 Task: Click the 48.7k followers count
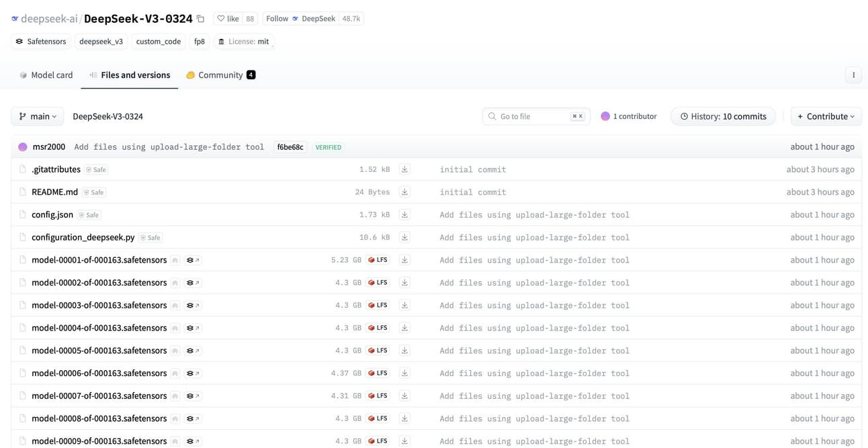(351, 19)
